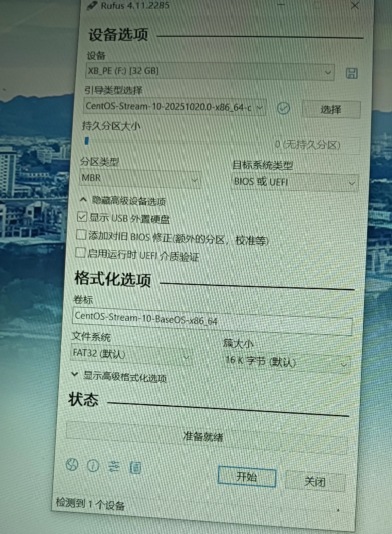Toggle 显示 USB 外置硬盘 checkbox
Viewport: 392px width, 534px height.
[82, 217]
